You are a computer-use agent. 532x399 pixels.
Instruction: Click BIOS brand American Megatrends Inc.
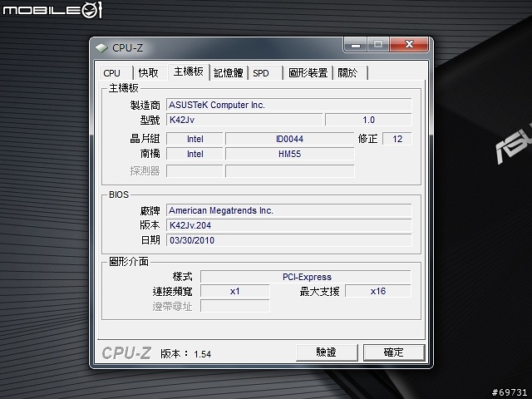[x=288, y=210]
